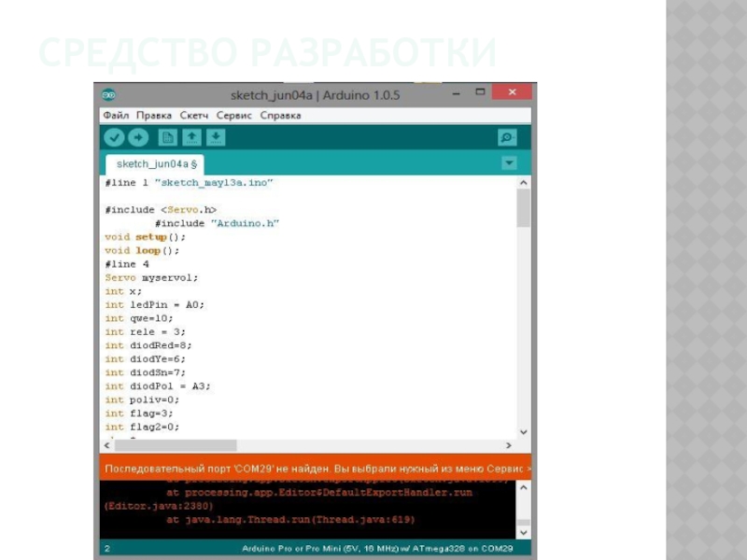
Task: Click the line '#include "Arduino.h"'
Action: 217,223
